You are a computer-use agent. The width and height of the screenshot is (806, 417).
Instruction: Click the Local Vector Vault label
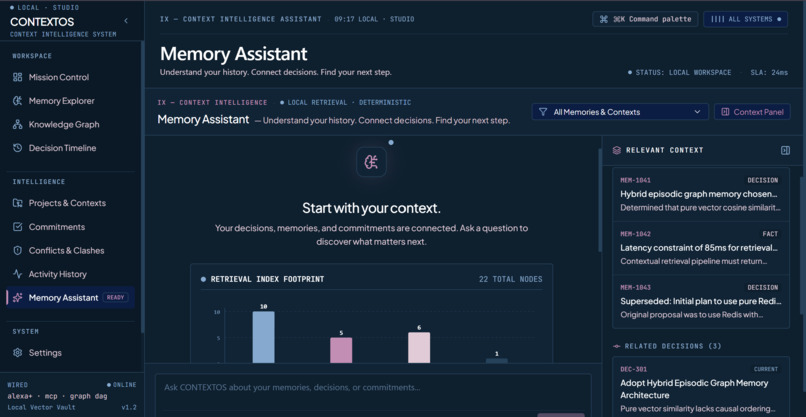(41, 407)
